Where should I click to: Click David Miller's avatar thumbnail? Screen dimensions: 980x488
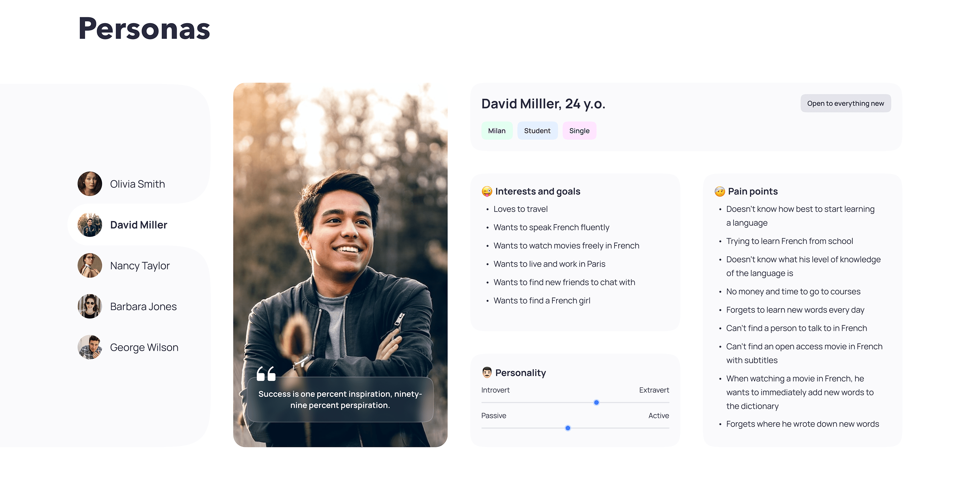point(90,225)
